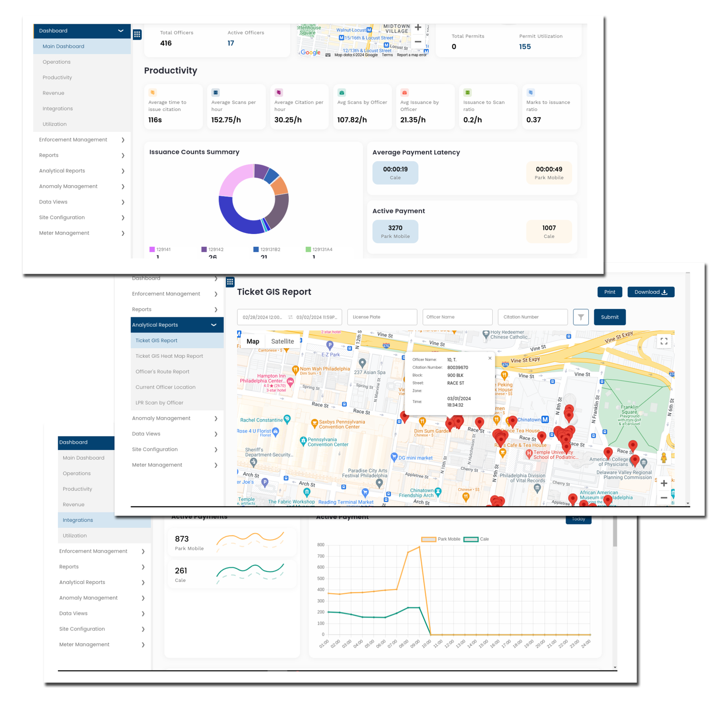Click the grid icon beside Ticket GIS Report

click(230, 282)
